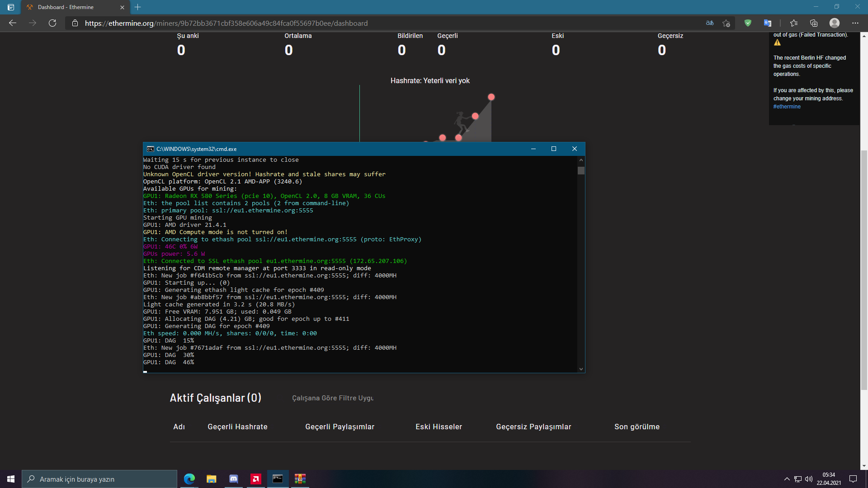Screen dimensions: 868x488
Task: Open Edge settings and more menu
Action: click(855, 23)
